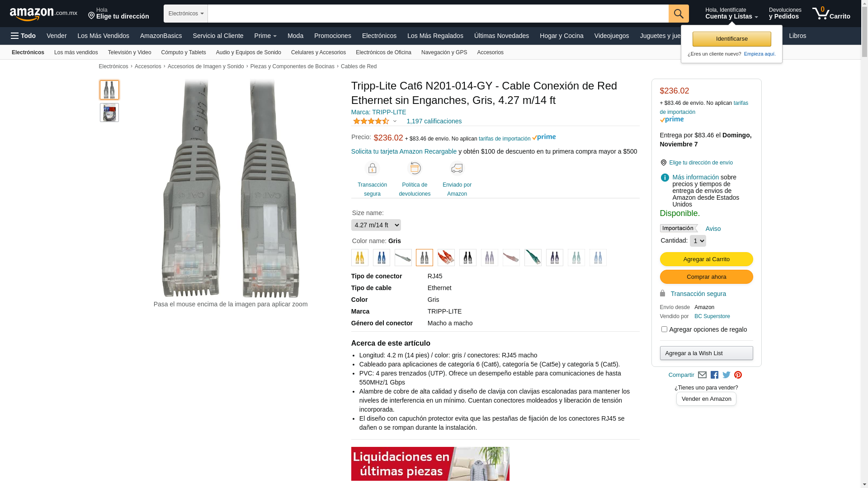This screenshot has width=868, height=488.
Task: Open the Todo hamburger menu
Action: pyautogui.click(x=23, y=36)
